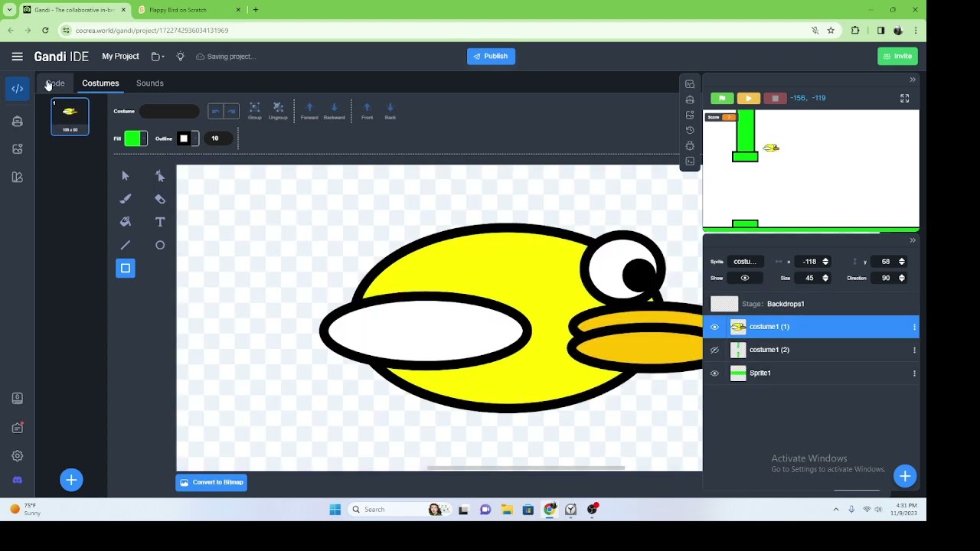Enter fullscreen stage mode
980x551 pixels.
pos(904,98)
